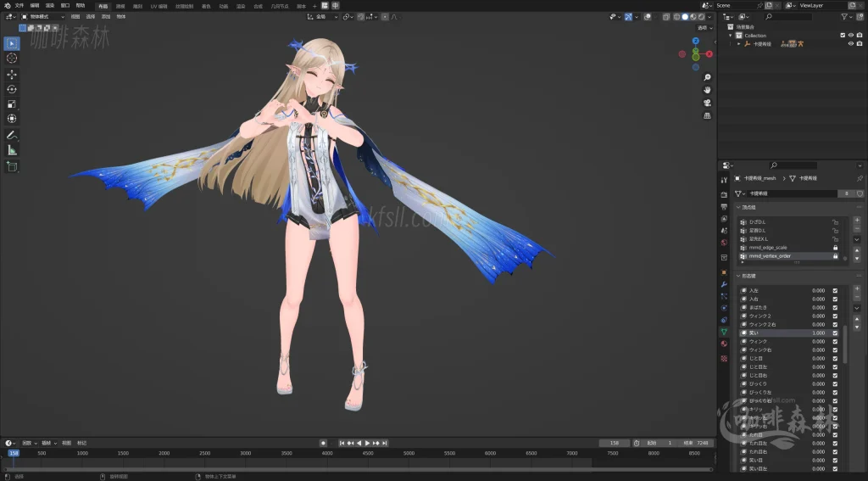Select the Scale tool

12,104
